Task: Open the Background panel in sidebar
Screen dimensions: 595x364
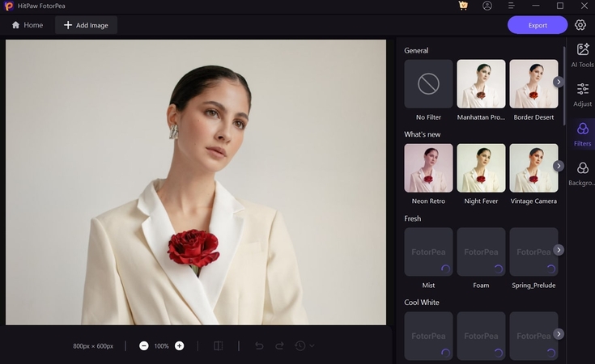Action: [582, 173]
